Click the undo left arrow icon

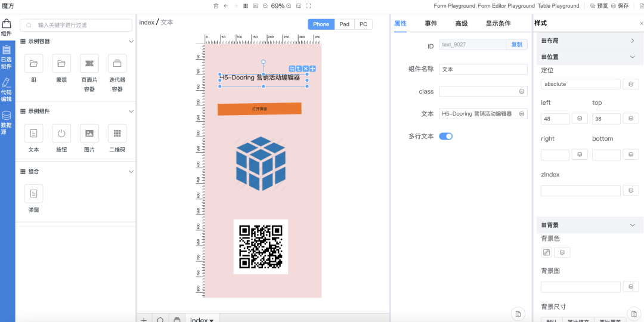click(x=226, y=6)
